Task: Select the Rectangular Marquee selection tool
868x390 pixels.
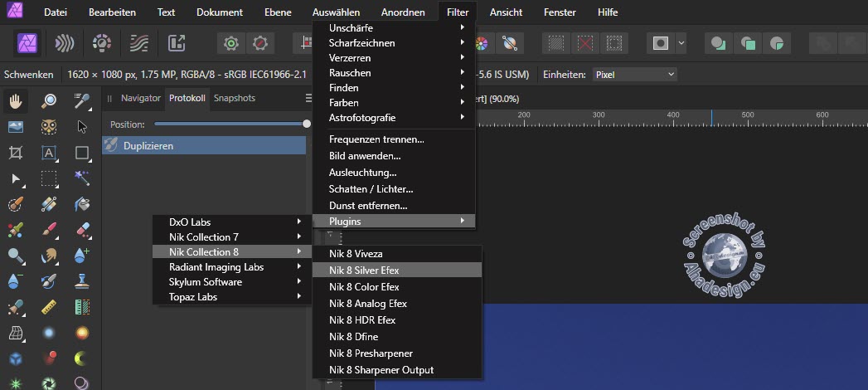Action: click(x=49, y=178)
